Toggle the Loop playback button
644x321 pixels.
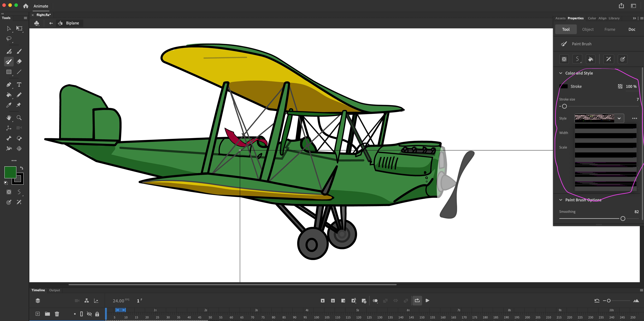[x=417, y=300]
